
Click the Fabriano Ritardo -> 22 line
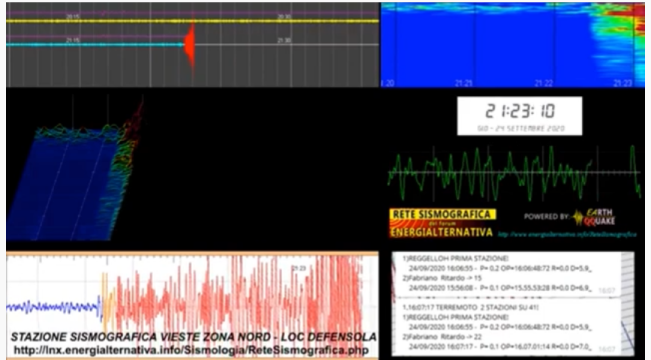442,337
